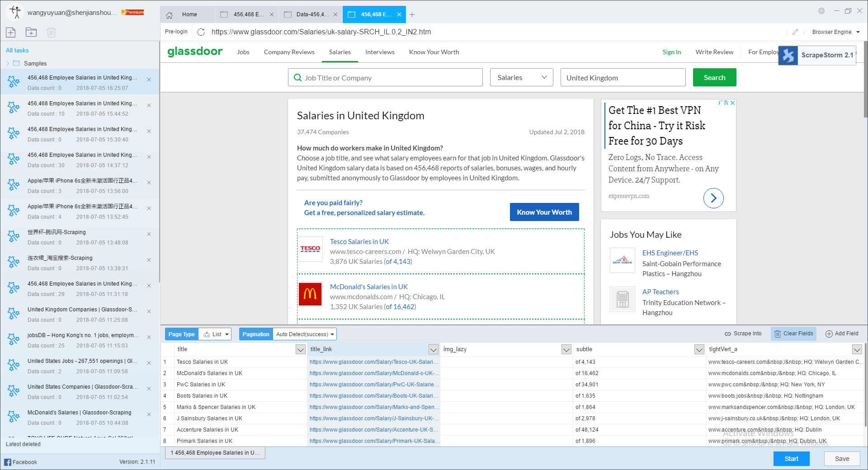Viewport: 868px width, 470px height.
Task: Click the Tesco logo thumbnail
Action: (310, 249)
